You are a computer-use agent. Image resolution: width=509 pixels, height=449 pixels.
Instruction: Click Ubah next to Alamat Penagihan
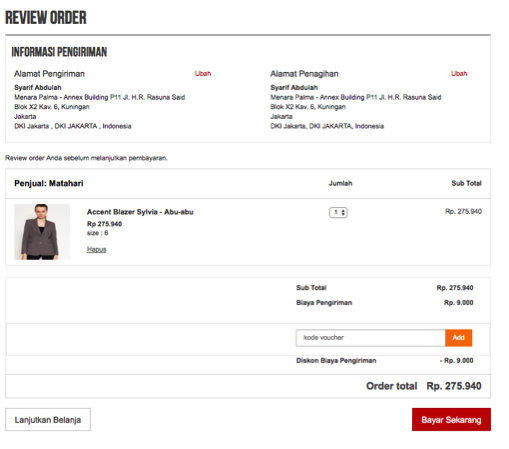pyautogui.click(x=459, y=73)
